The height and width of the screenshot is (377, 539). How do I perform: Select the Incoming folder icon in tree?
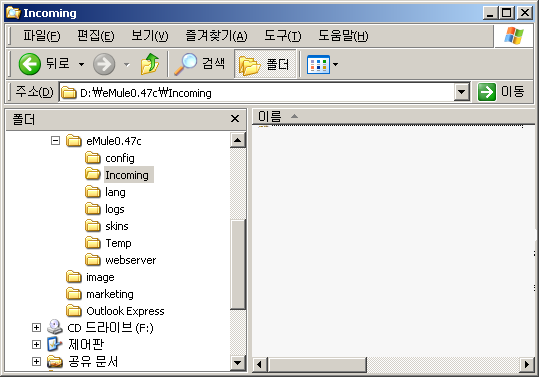(93, 174)
